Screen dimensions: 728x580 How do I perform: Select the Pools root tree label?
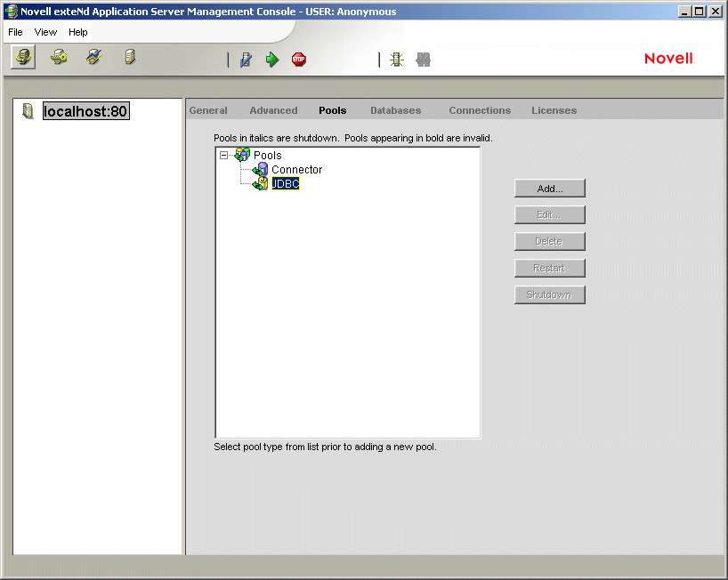pyautogui.click(x=267, y=155)
